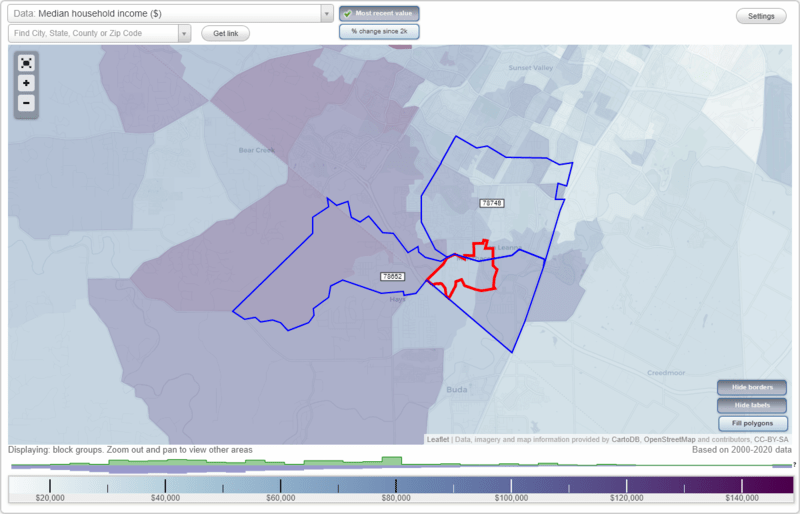Click the Creedmoor map label

coord(666,373)
